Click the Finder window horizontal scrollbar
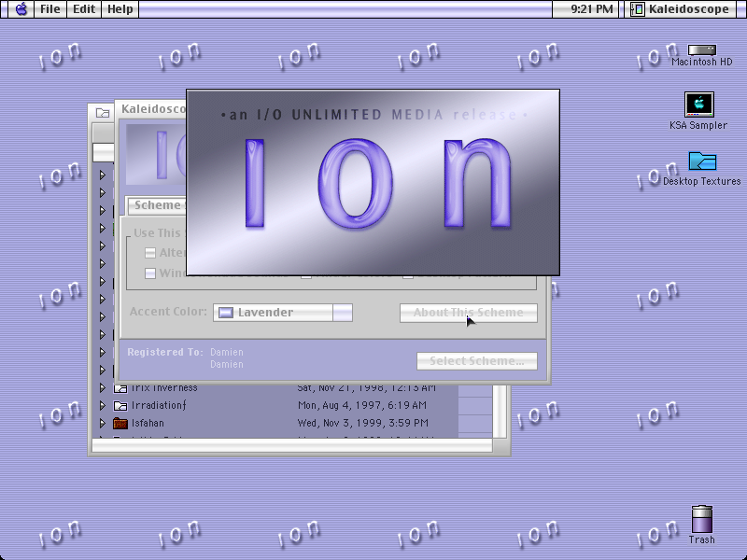Screen dimensions: 747x560 coord(292,445)
